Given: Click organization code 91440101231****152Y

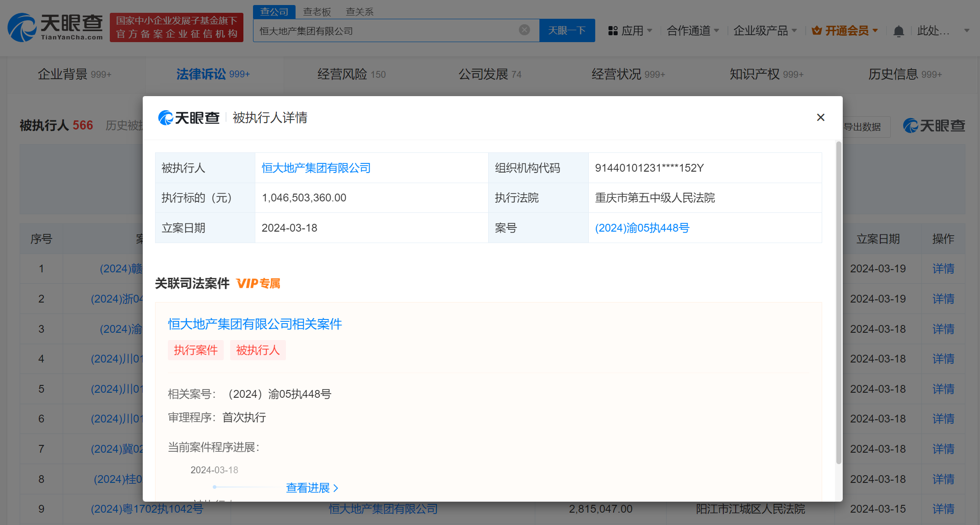Looking at the screenshot, I should [x=649, y=168].
